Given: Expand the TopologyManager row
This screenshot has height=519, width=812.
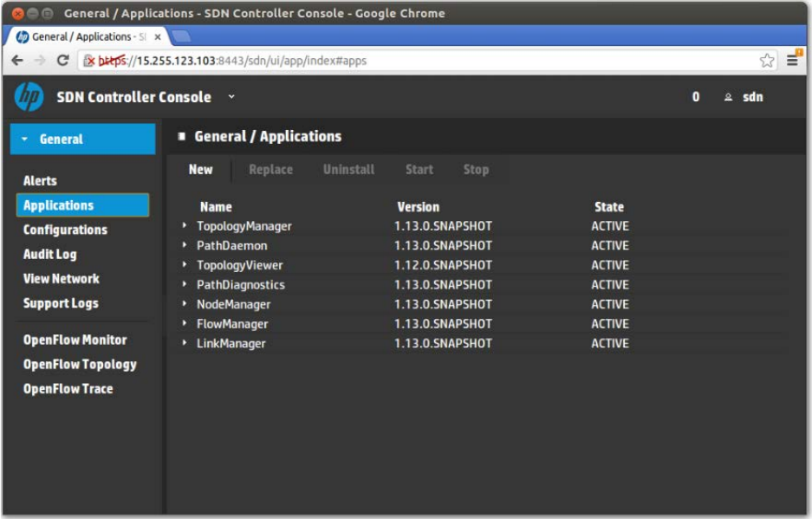Looking at the screenshot, I should [185, 226].
